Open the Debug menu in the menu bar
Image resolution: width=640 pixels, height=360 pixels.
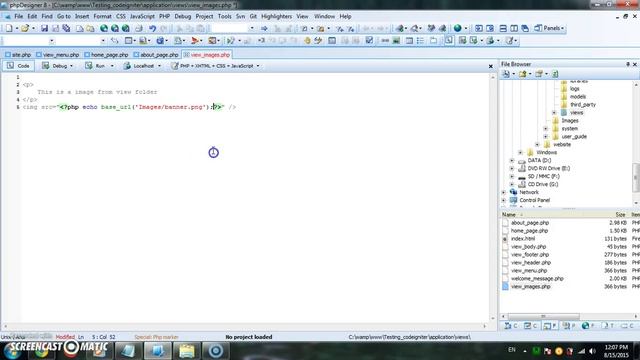point(183,16)
